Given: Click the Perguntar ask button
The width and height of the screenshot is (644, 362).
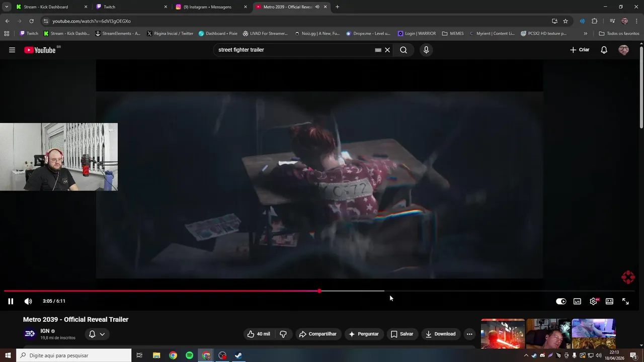Looking at the screenshot, I should (364, 334).
